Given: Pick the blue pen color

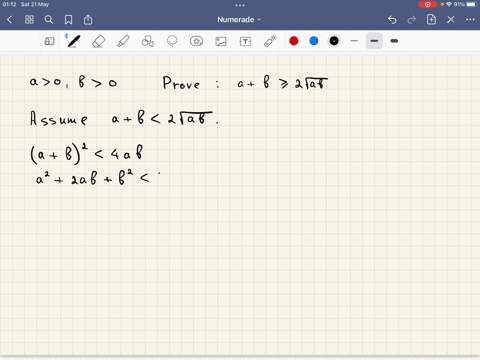Looking at the screenshot, I should [x=314, y=41].
